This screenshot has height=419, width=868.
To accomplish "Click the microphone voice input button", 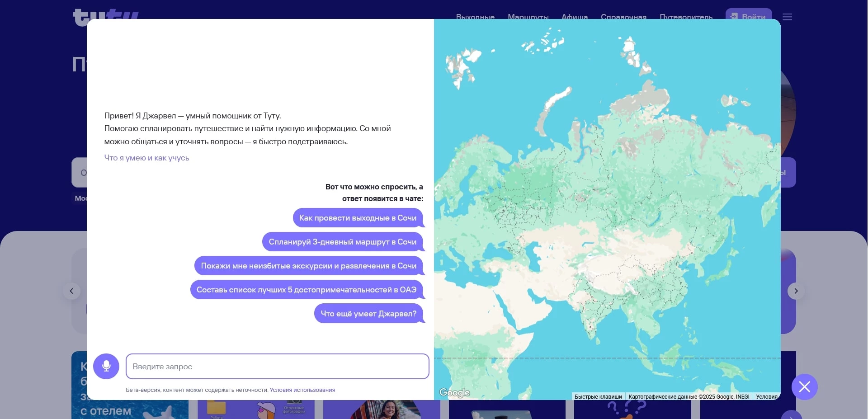I will pyautogui.click(x=106, y=366).
